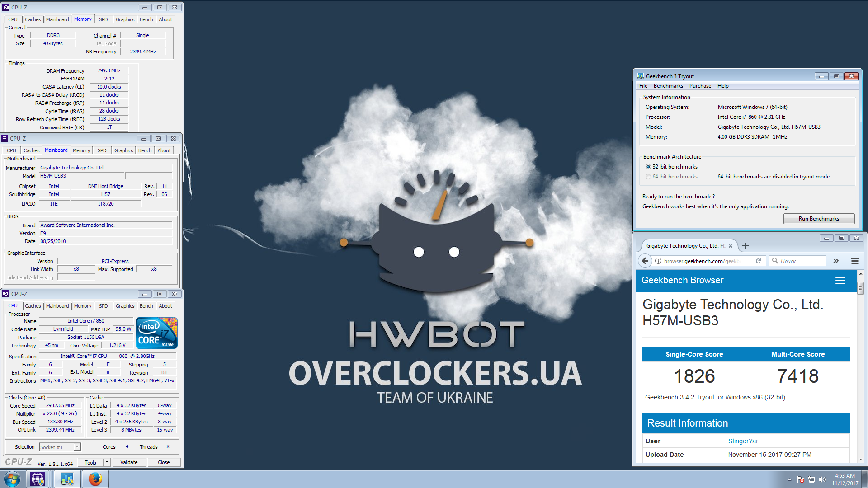This screenshot has width=868, height=488.
Task: Click the site info icon in address bar
Action: 658,261
